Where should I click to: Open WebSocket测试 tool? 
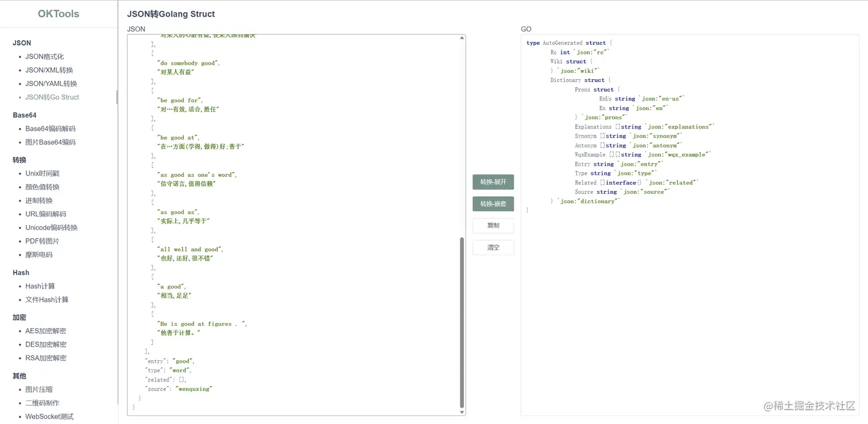(49, 417)
